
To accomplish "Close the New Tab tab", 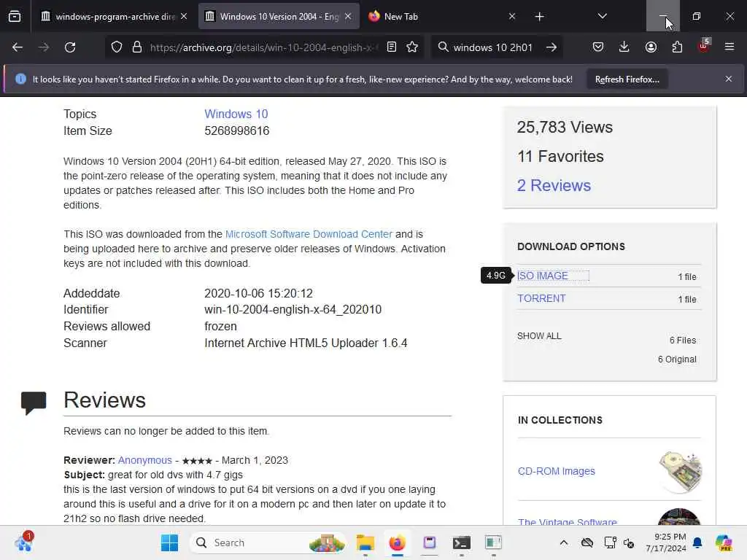I will pos(512,17).
